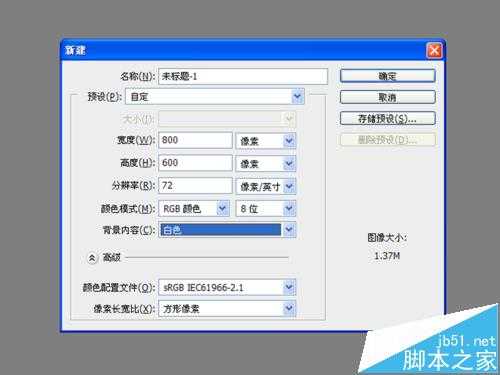The image size is (500, 375).
Task: Open the 背景内容 dropdown showing 白色
Action: 227,230
